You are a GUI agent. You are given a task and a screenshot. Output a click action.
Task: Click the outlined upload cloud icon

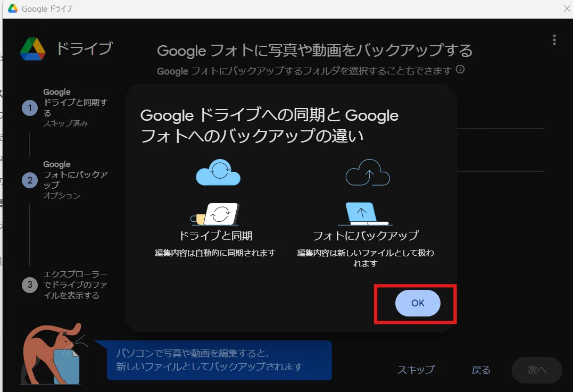coord(368,172)
